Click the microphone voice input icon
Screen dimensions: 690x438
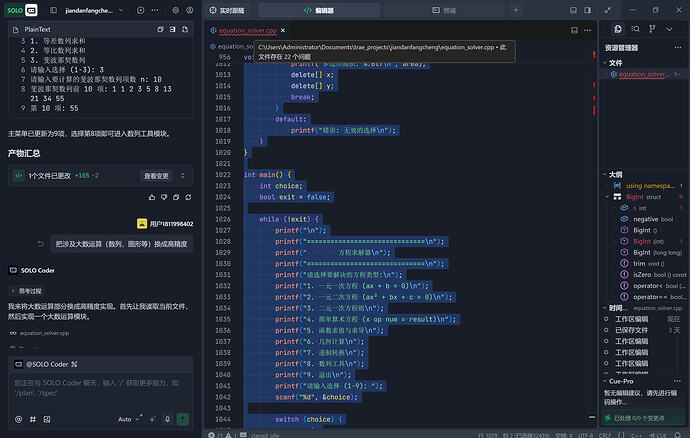(167, 420)
